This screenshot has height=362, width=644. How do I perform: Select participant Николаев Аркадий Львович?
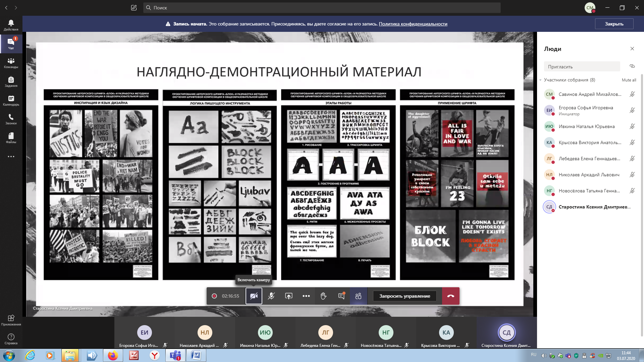[x=589, y=175]
